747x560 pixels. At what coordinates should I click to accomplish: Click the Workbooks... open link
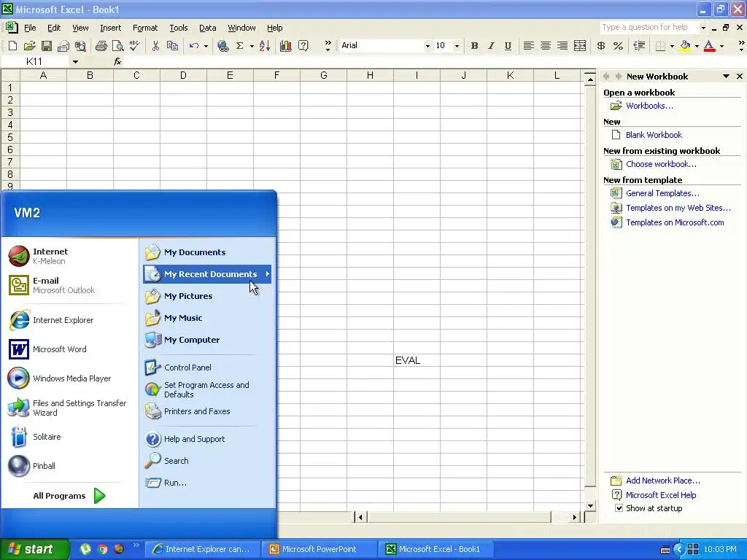649,106
